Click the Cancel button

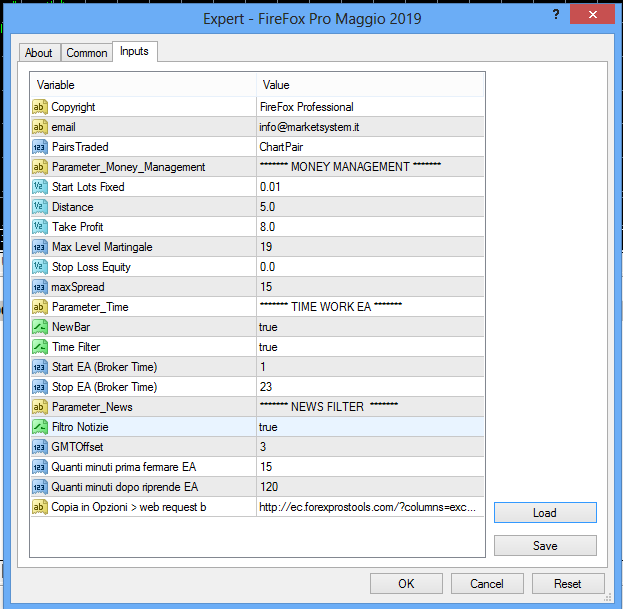tap(487, 584)
